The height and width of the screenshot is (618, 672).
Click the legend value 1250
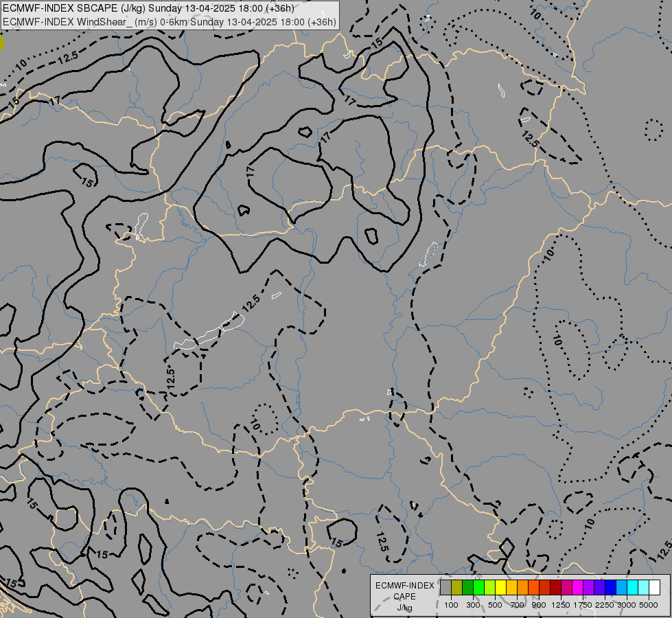[x=561, y=605]
